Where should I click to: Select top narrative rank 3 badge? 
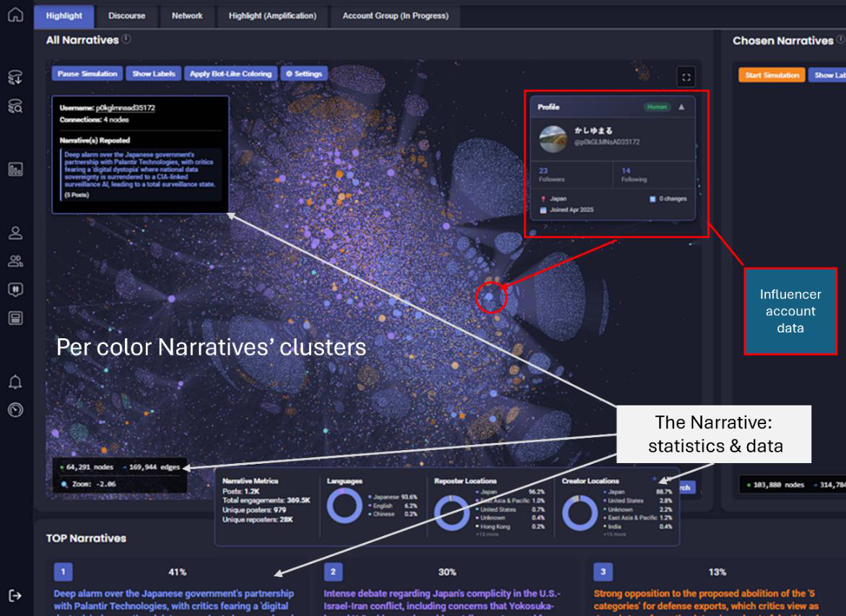[x=603, y=572]
